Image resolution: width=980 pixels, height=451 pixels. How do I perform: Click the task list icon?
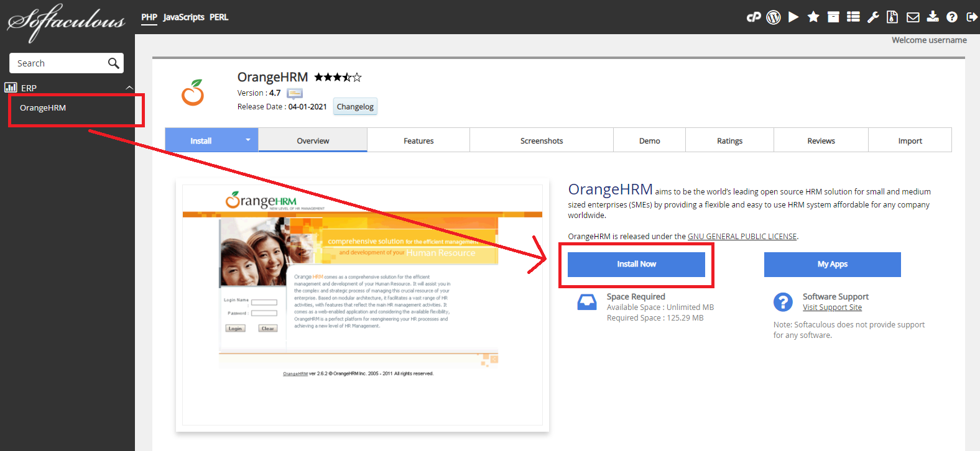853,17
